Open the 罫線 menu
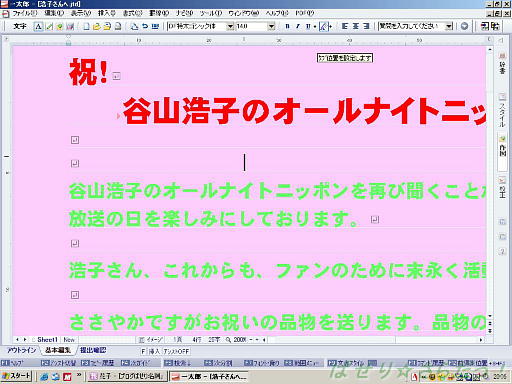 [x=159, y=13]
